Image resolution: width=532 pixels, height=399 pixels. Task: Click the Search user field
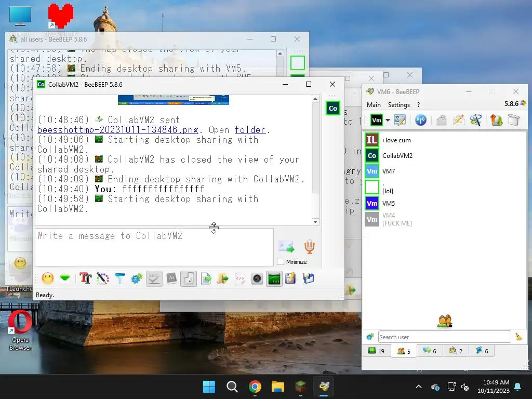point(445,337)
